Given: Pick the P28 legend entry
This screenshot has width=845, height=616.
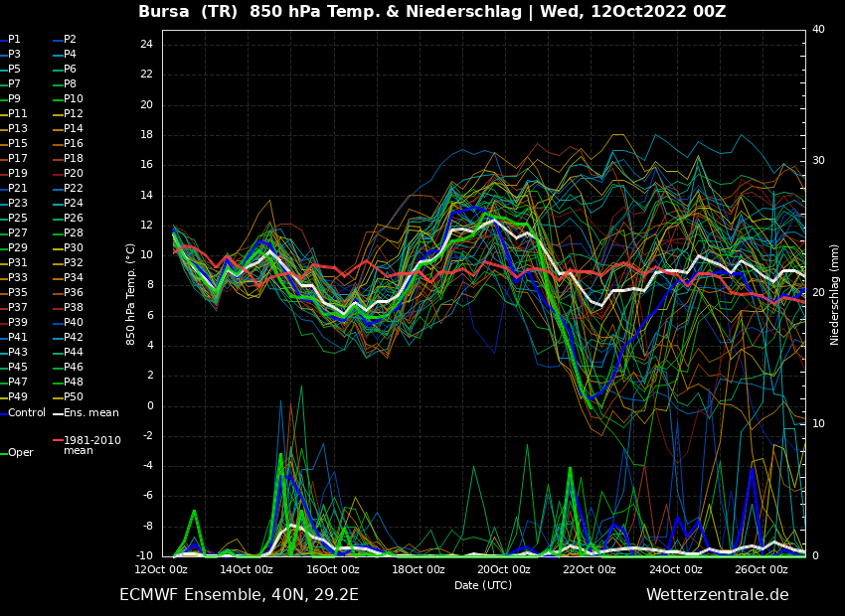Looking at the screenshot, I should pos(68,232).
